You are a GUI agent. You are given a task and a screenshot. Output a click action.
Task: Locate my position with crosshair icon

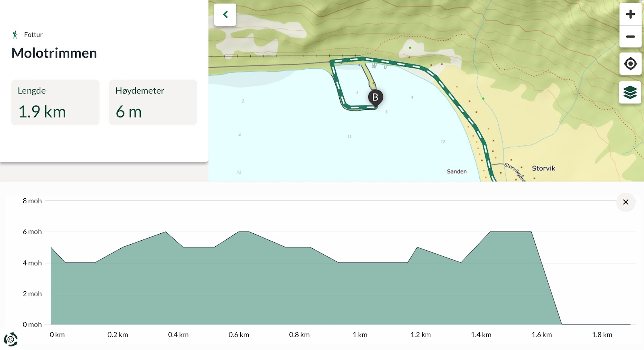coord(630,64)
